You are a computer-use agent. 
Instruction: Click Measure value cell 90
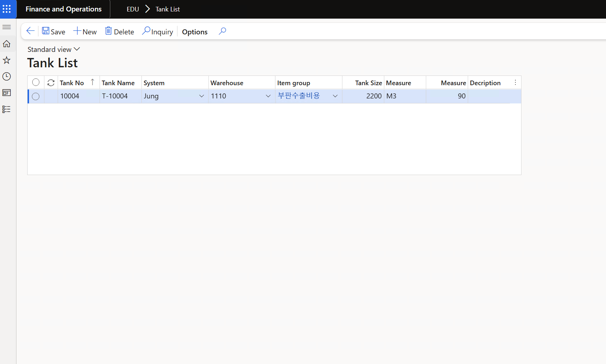tap(447, 96)
